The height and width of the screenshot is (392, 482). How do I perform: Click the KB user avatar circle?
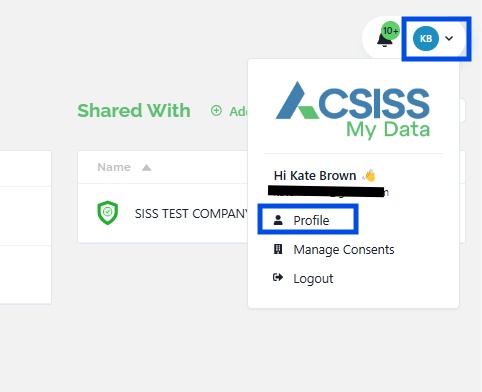(426, 38)
